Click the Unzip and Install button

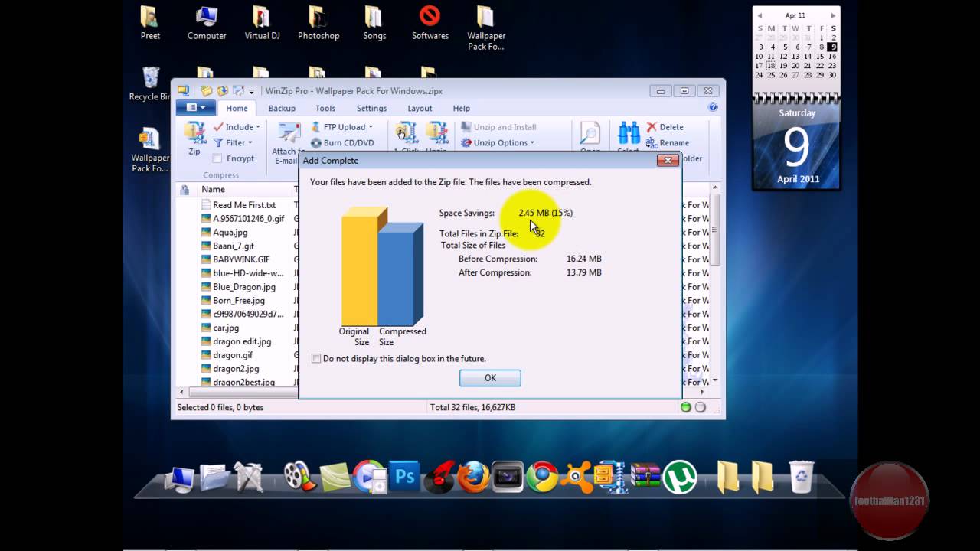point(498,127)
